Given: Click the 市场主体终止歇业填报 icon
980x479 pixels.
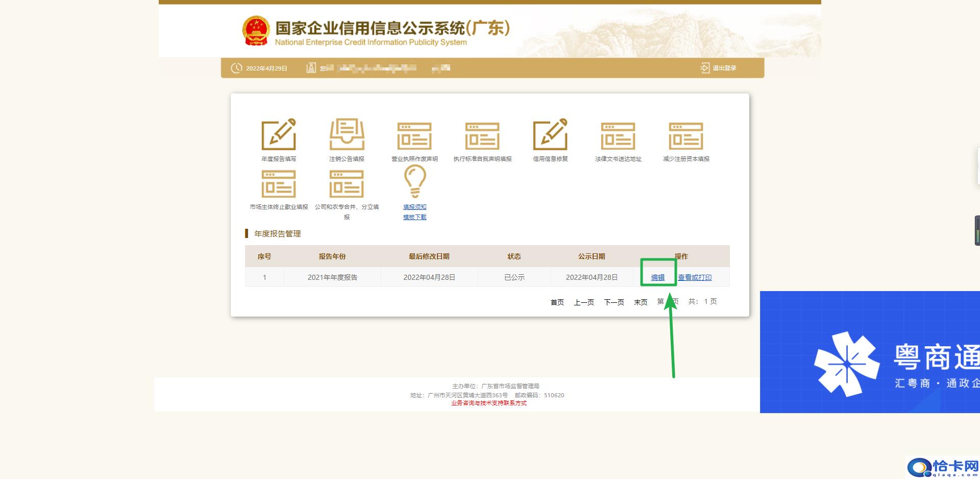Looking at the screenshot, I should [x=279, y=184].
